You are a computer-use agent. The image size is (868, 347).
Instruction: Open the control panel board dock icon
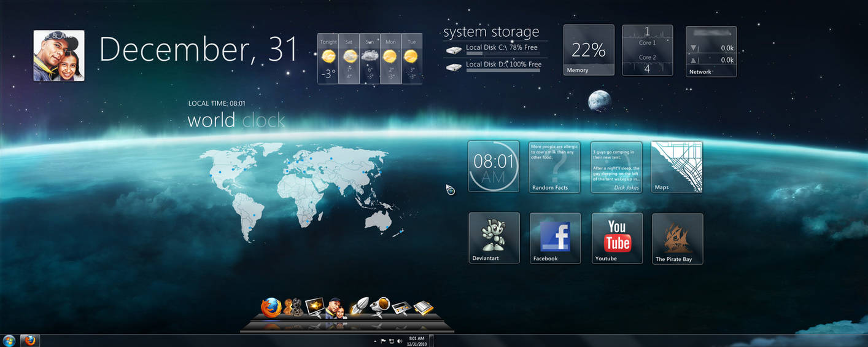coord(401,308)
